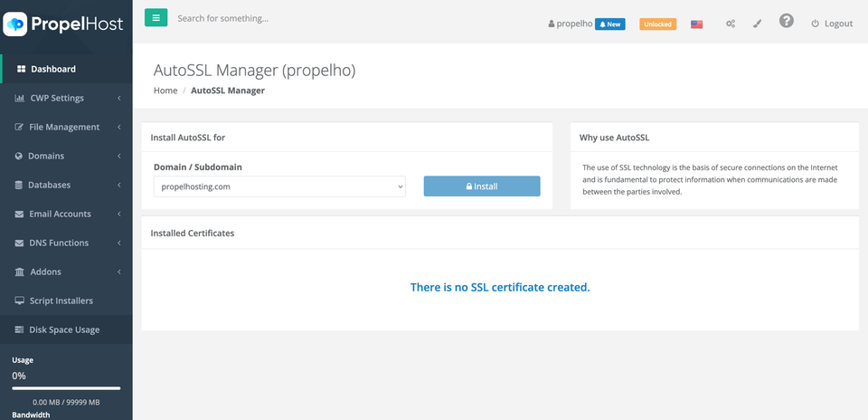The image size is (868, 420).
Task: Open Disk Space Usage menu item
Action: 66,329
